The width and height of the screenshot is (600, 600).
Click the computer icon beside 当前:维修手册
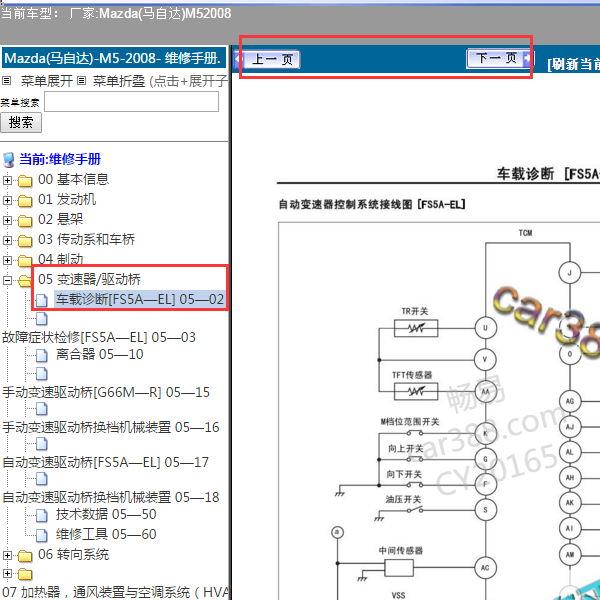8,160
